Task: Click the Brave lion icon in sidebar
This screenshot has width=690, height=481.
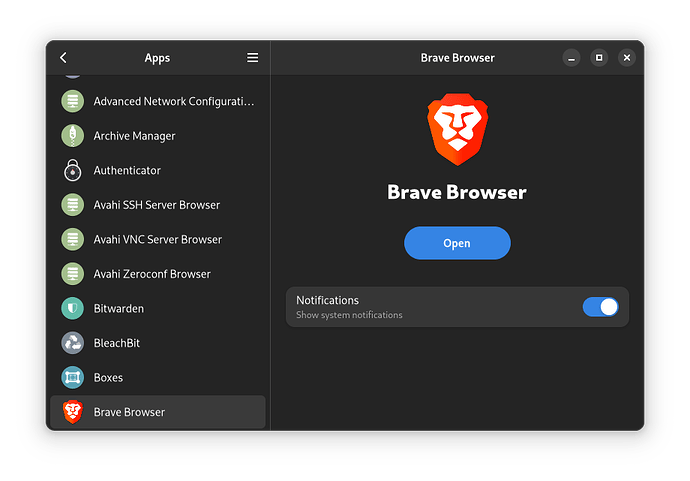Action: coord(73,412)
